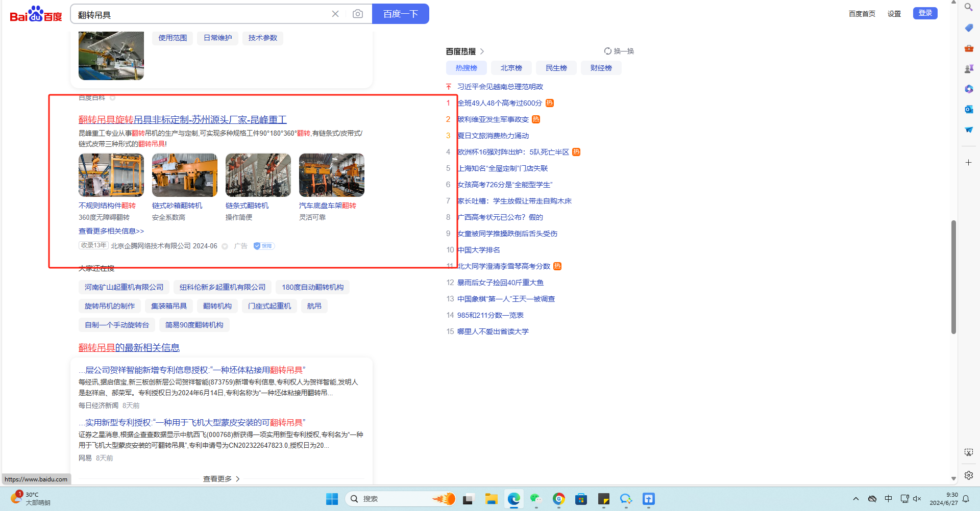The height and width of the screenshot is (511, 980).
Task: Open the Outlook icon in sidebar
Action: point(968,109)
